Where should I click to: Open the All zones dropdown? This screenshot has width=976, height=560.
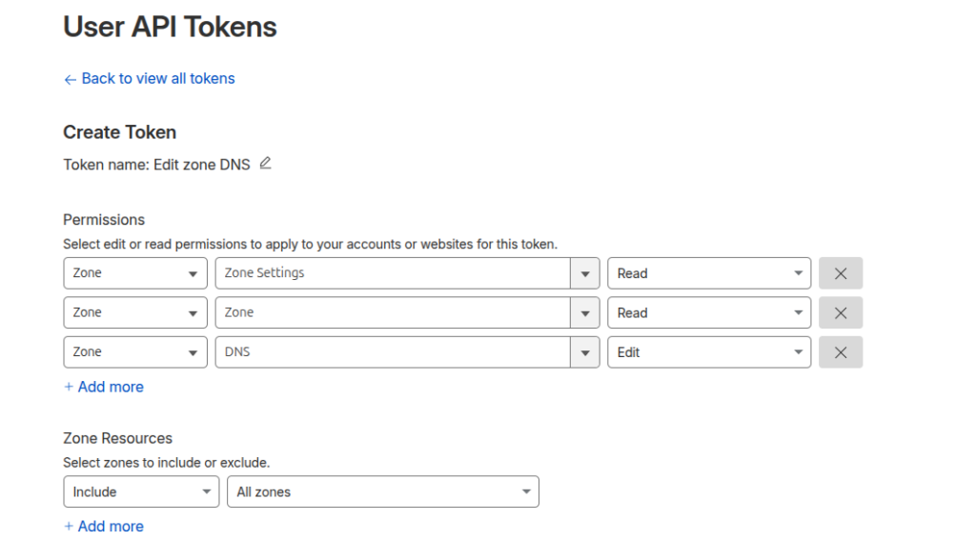pyautogui.click(x=382, y=492)
